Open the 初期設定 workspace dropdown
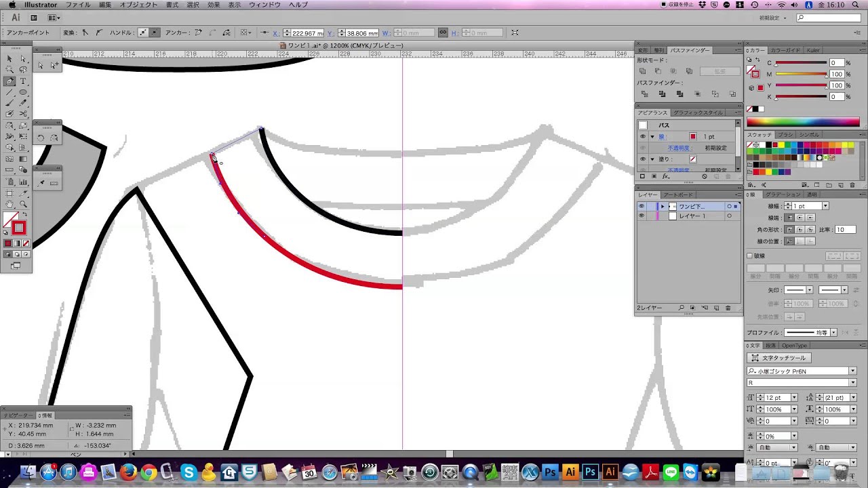 tap(772, 18)
